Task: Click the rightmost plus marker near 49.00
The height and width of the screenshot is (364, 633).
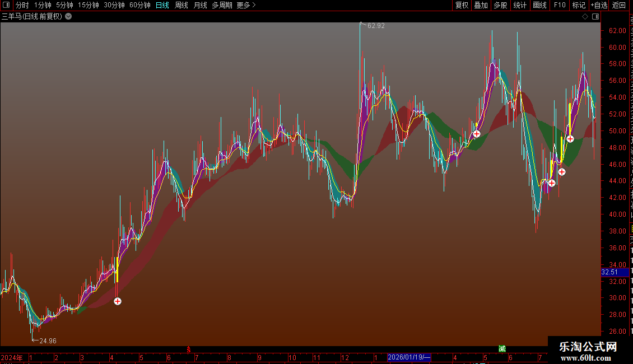Action: click(x=570, y=139)
